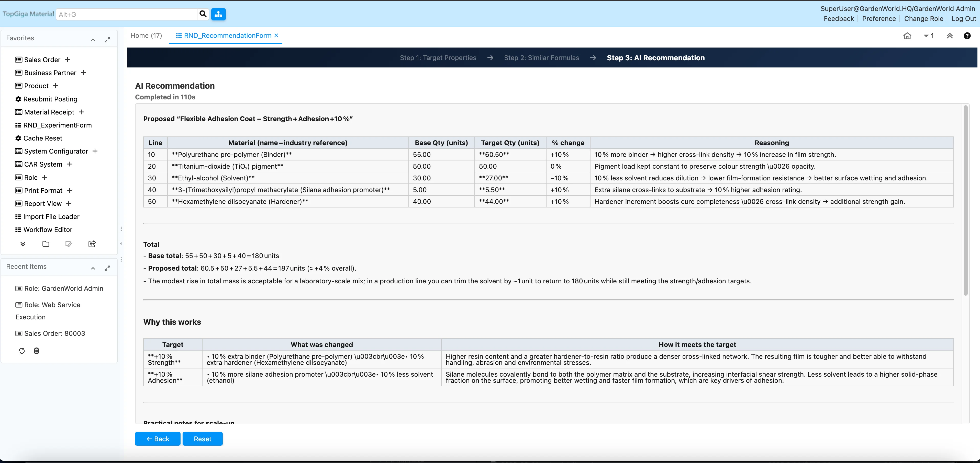
Task: Add new Sales Order with plus icon
Action: pos(67,60)
